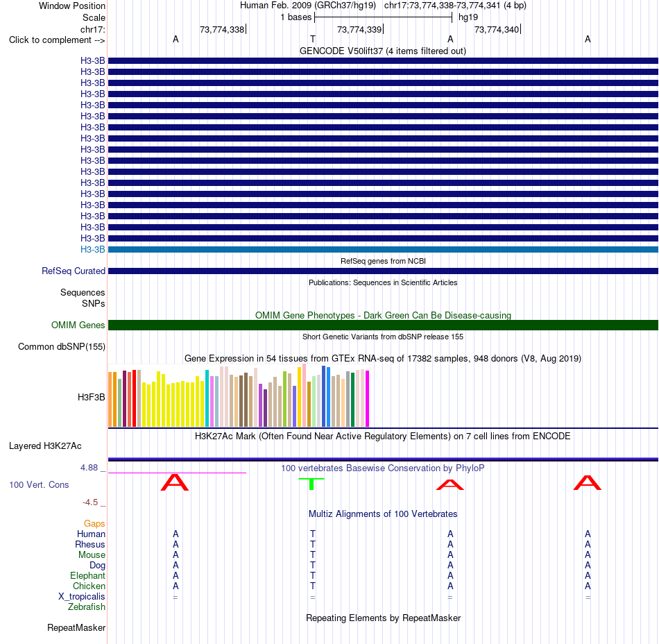Open 'Multiz Alignments of 100 Vertebrates' title

point(383,514)
